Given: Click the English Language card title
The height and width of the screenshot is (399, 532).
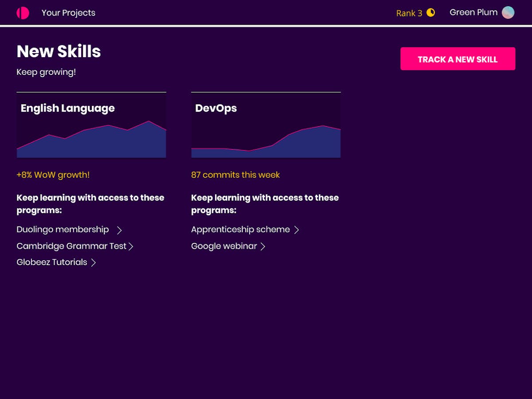Looking at the screenshot, I should (67, 108).
